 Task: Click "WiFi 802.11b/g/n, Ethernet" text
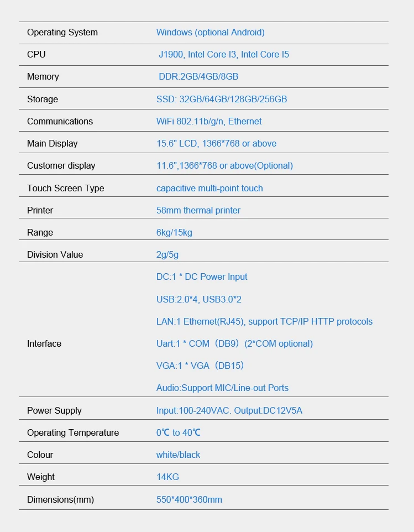click(209, 122)
